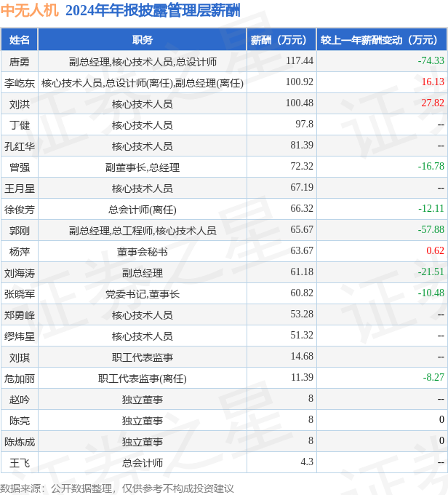Click salary value 14.68
The width and height of the screenshot is (448, 495).
click(x=302, y=356)
